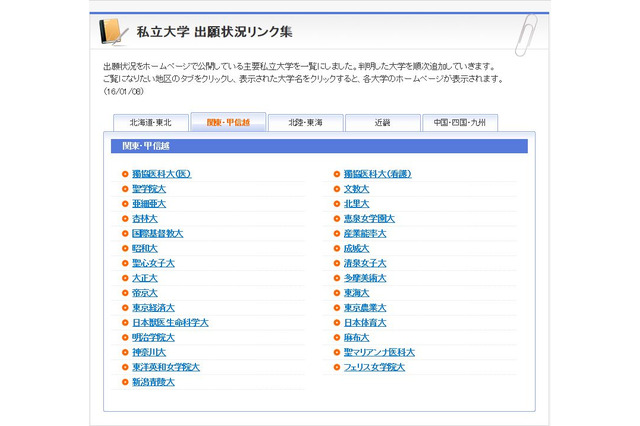Visit the 清泉女子大 link

coord(365,263)
